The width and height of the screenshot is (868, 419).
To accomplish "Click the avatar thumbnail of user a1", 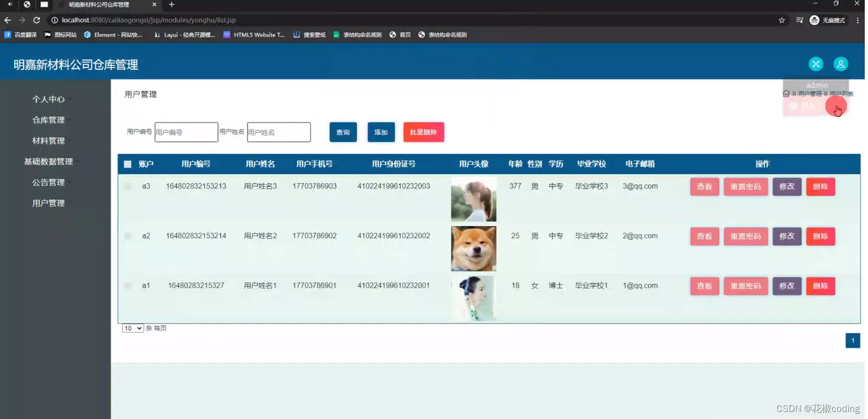I will point(474,298).
